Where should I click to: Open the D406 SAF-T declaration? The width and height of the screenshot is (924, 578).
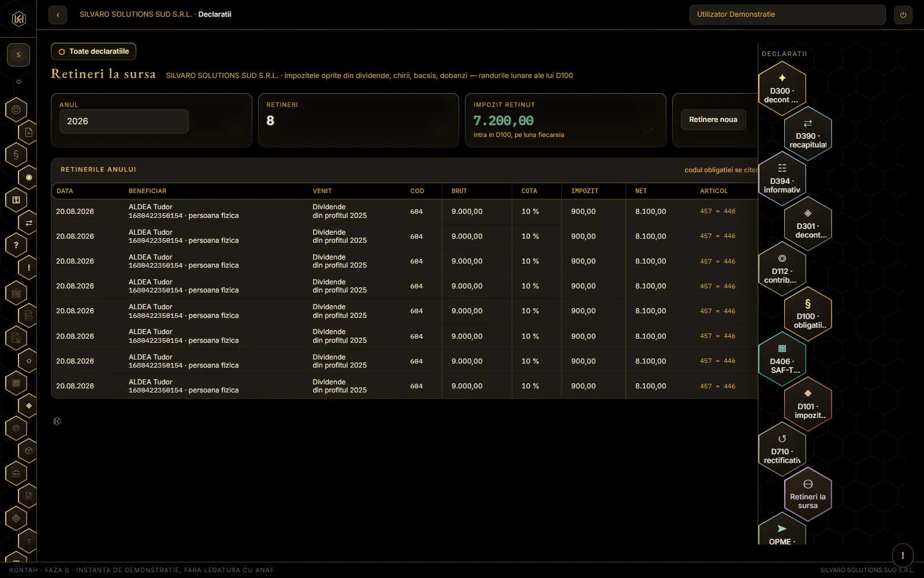coord(782,359)
